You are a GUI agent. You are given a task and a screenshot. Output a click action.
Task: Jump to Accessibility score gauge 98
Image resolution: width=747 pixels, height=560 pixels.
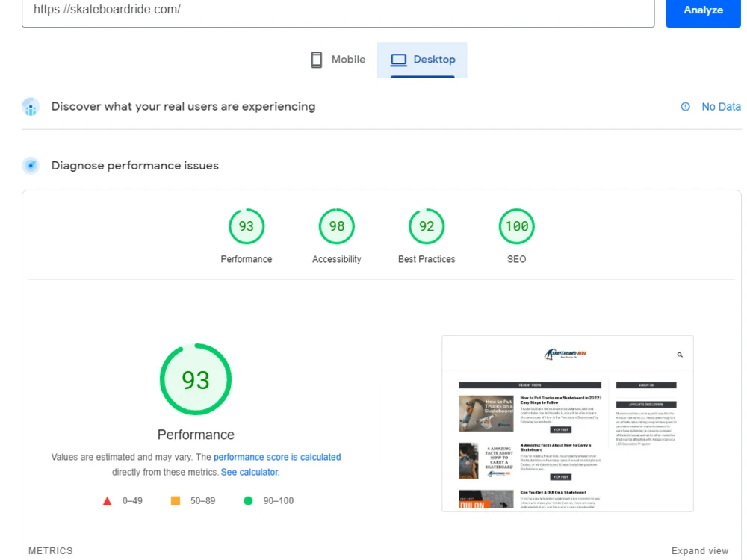(337, 226)
